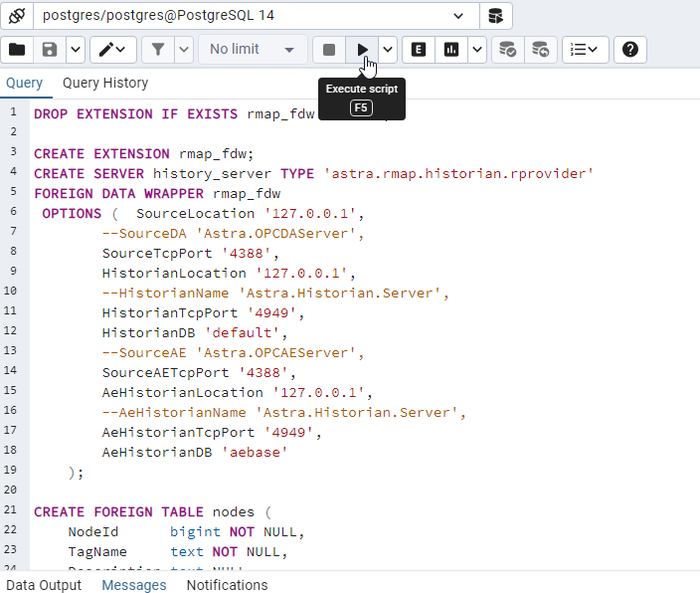
Task: Open the Filter options dropdown arrow
Action: (184, 50)
